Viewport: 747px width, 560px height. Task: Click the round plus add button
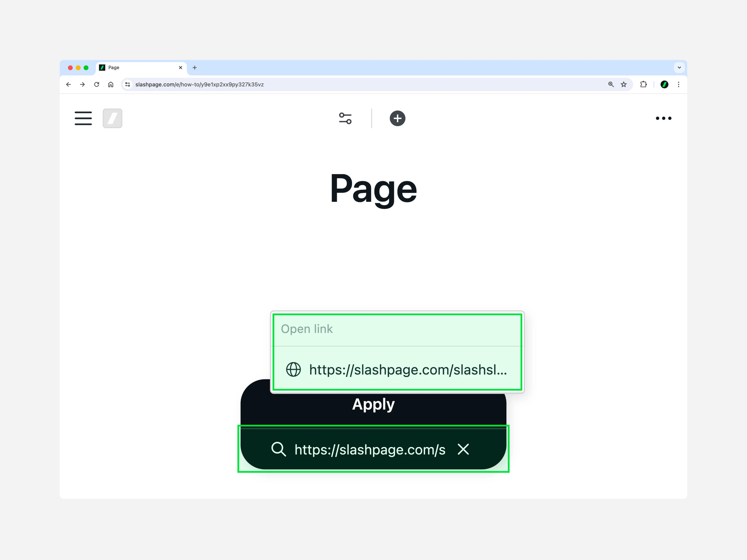397,118
